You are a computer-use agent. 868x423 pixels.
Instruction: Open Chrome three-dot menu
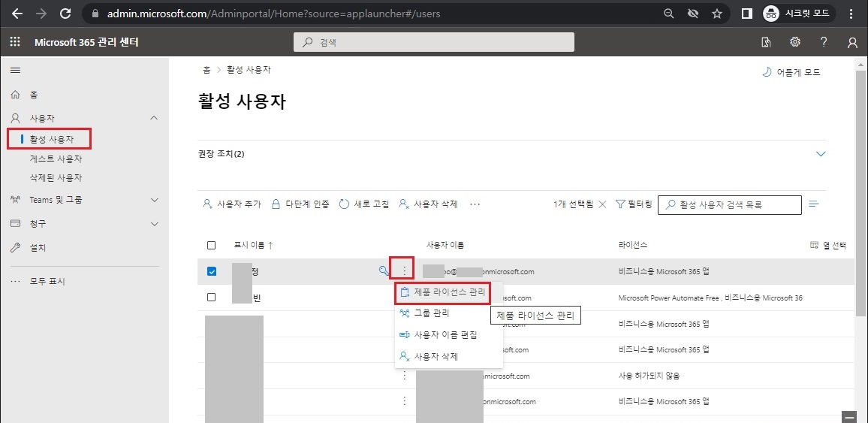[x=851, y=14]
